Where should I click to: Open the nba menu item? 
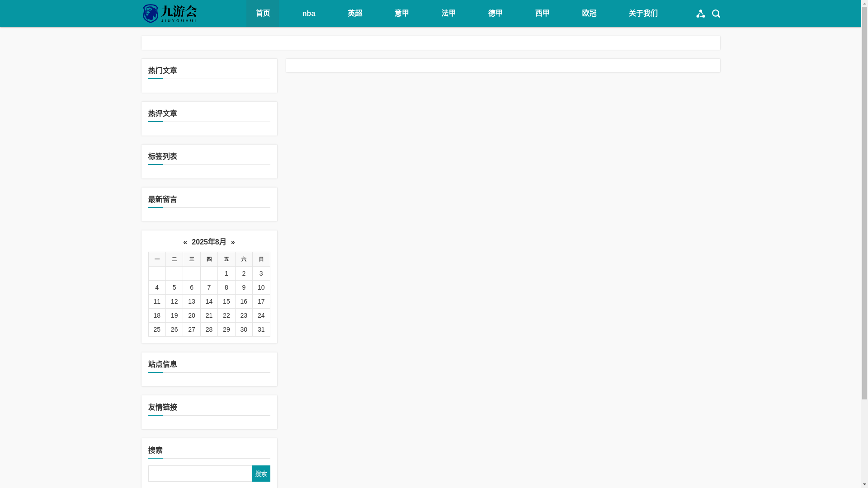pyautogui.click(x=309, y=14)
